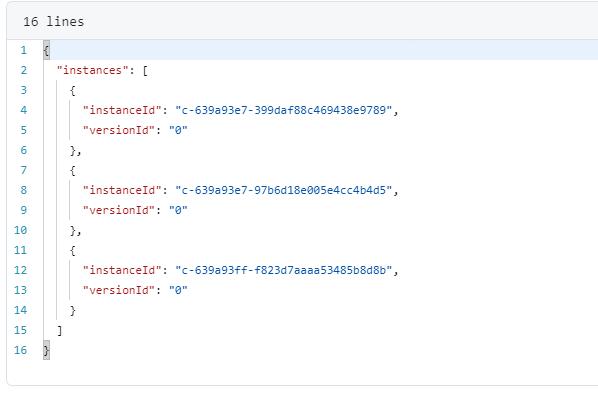This screenshot has height=402, width=598.
Task: Select line number 1 in the gutter
Action: click(24, 50)
